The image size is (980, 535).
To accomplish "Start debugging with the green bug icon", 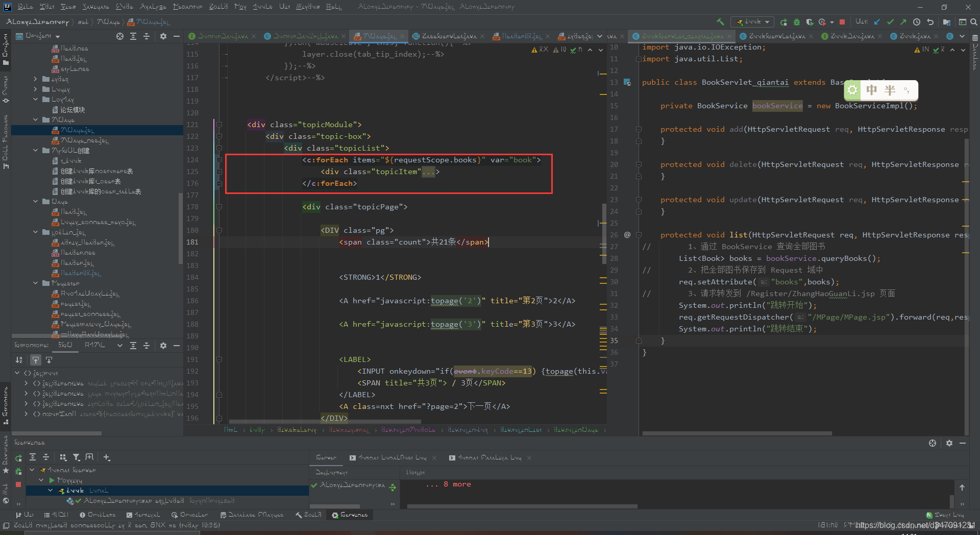I will pyautogui.click(x=796, y=22).
